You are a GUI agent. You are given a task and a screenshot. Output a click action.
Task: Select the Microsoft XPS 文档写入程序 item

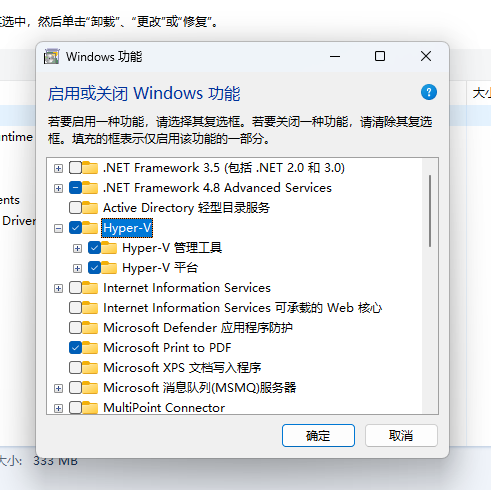click(x=182, y=368)
